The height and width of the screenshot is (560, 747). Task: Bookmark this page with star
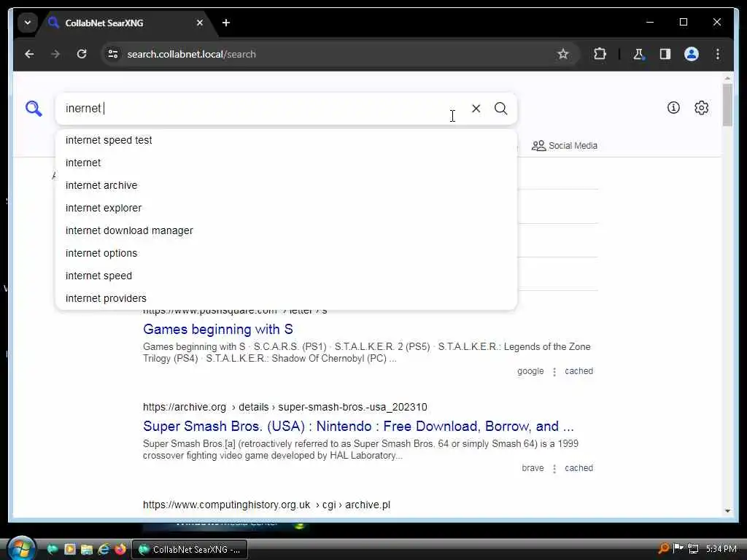click(562, 54)
